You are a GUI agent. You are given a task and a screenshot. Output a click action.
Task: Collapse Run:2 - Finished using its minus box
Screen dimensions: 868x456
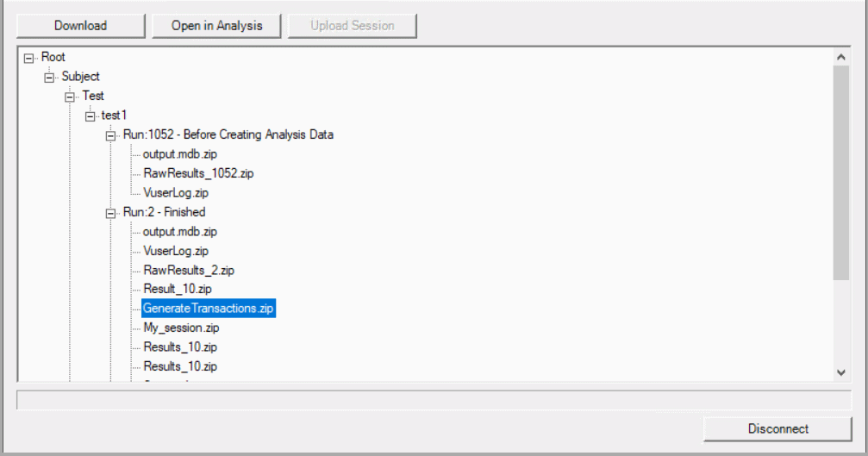coord(111,213)
